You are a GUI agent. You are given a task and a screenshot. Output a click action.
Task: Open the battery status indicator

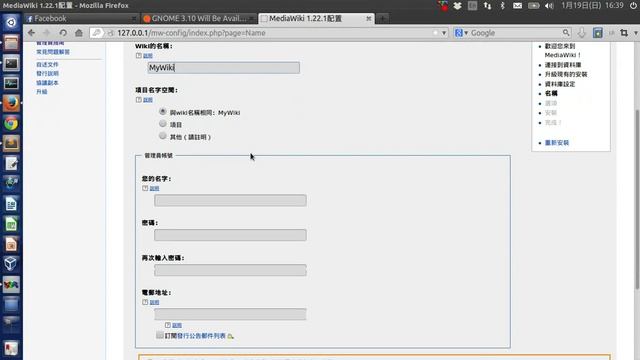[533, 6]
